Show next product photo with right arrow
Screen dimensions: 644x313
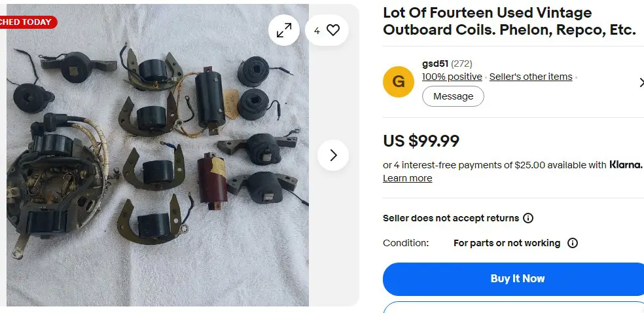click(333, 155)
